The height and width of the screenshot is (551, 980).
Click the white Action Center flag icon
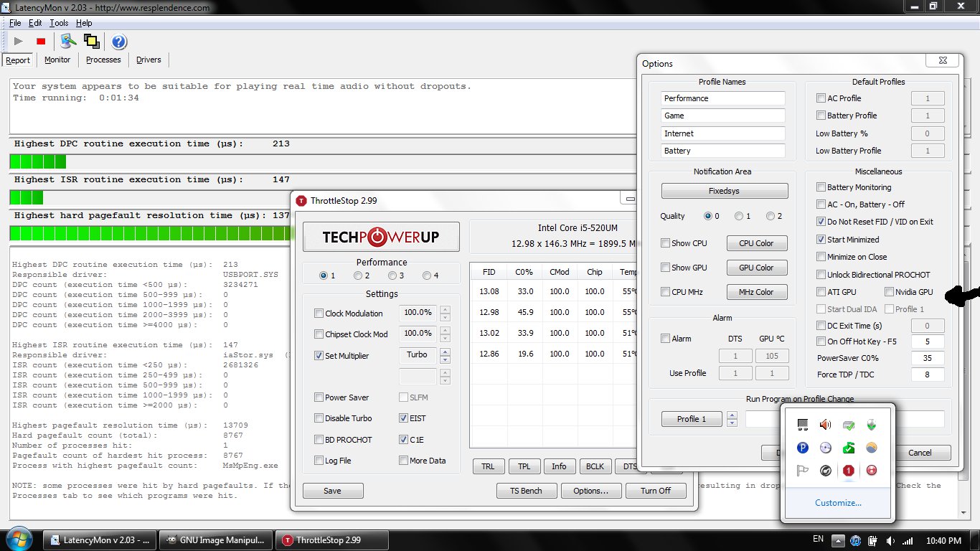point(803,471)
